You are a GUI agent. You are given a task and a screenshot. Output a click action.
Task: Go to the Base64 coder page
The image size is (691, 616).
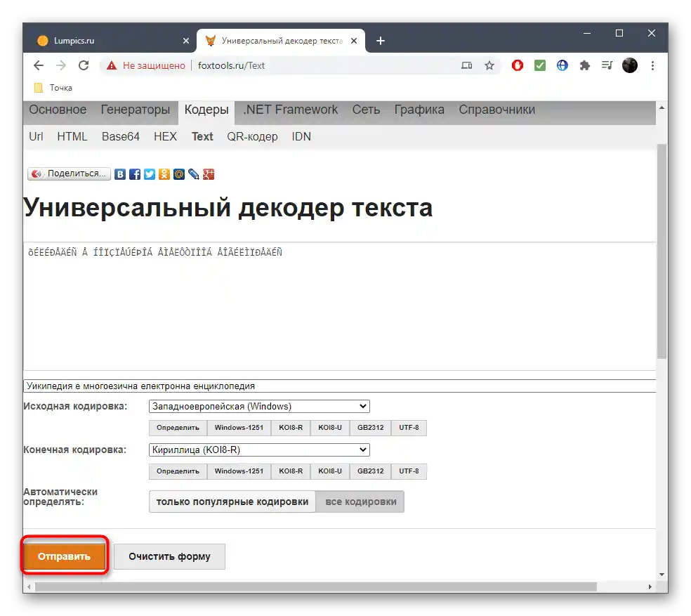121,137
